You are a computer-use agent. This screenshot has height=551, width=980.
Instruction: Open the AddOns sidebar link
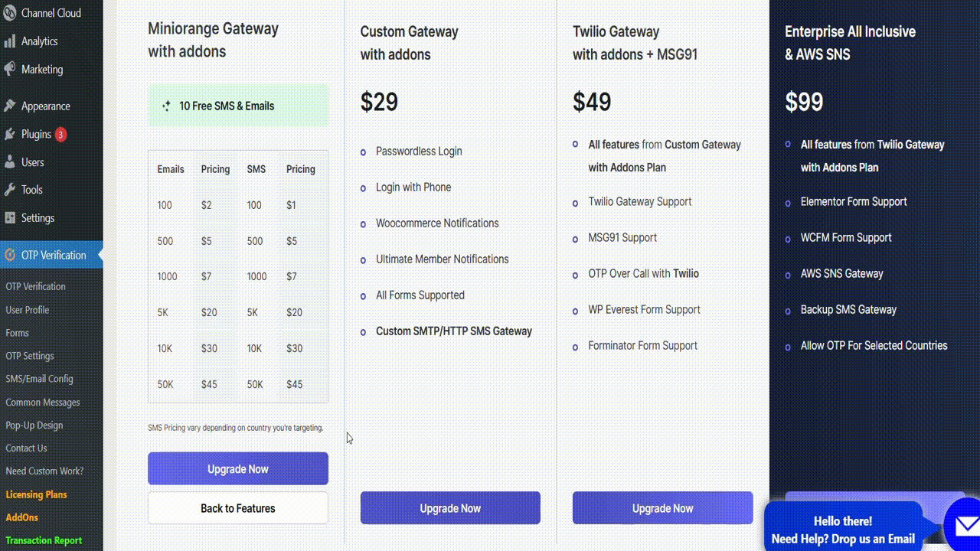point(21,517)
